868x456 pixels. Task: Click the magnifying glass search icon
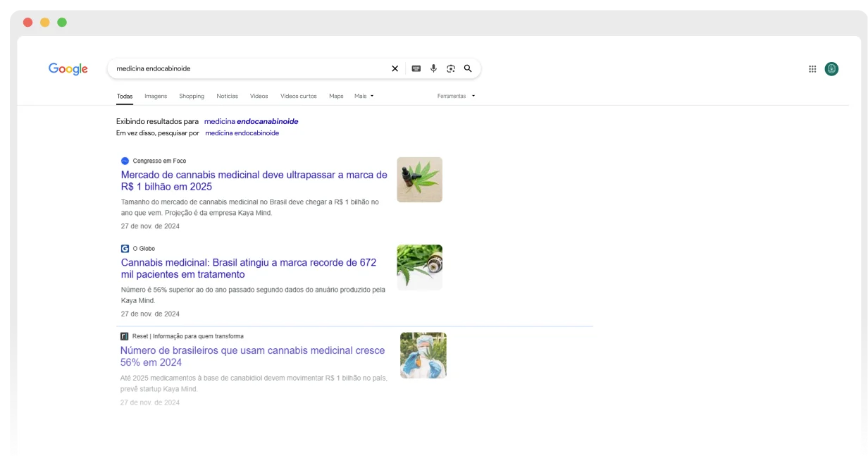click(x=468, y=68)
